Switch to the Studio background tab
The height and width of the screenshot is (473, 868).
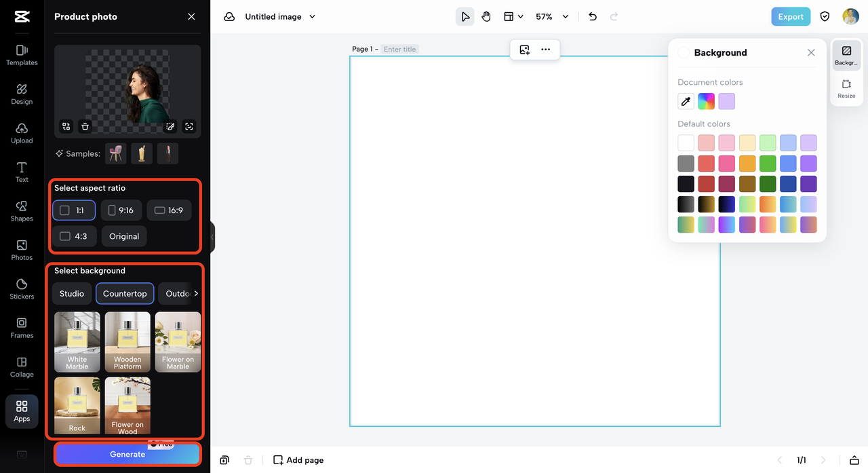coord(72,293)
